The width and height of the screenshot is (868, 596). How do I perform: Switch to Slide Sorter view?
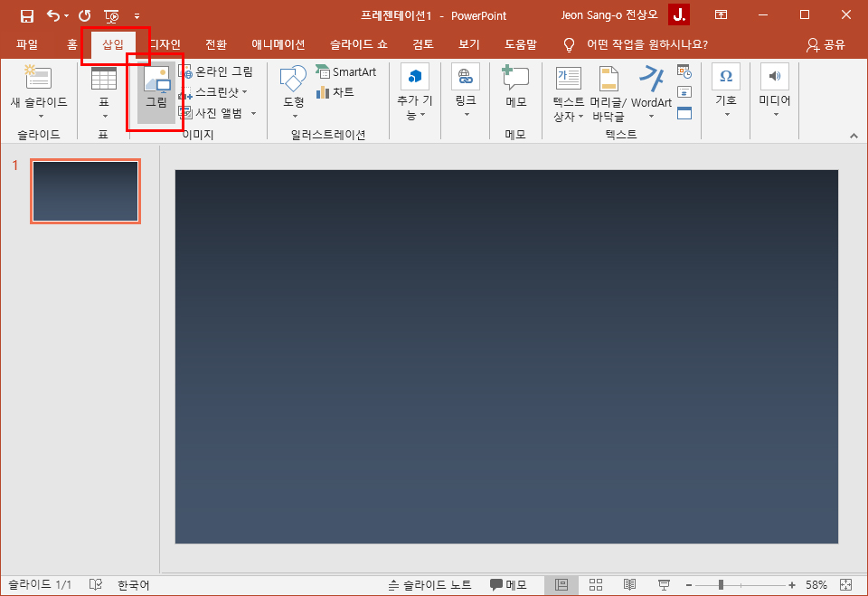596,585
